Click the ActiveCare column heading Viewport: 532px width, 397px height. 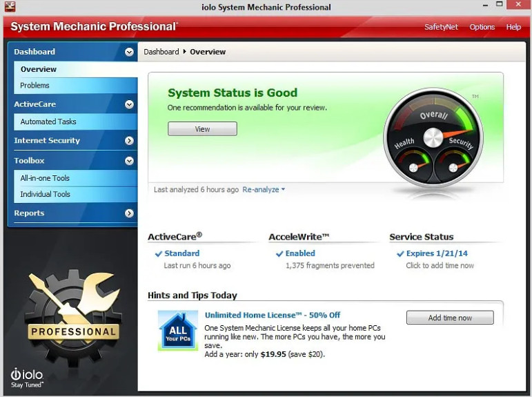point(175,237)
